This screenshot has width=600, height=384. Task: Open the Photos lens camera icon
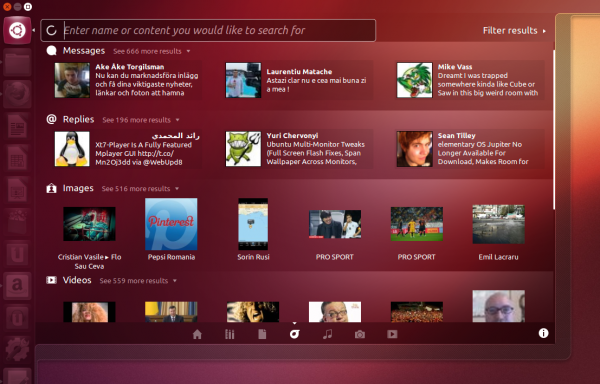[360, 335]
